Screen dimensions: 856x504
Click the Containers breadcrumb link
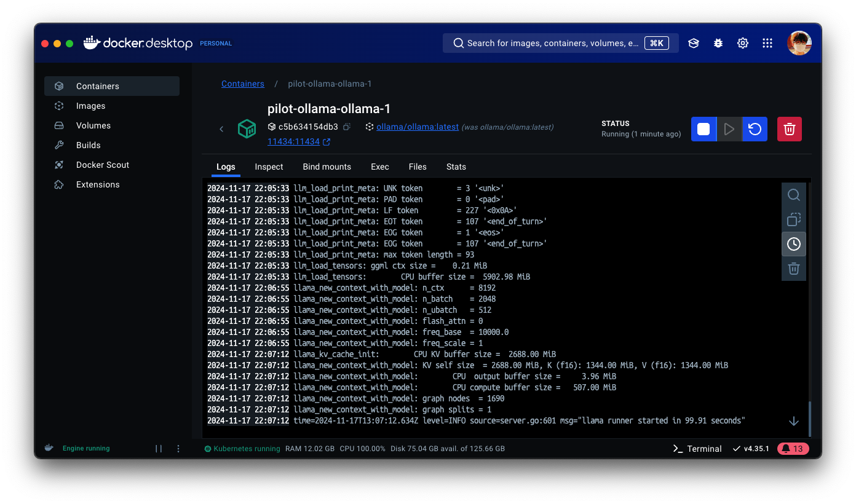pyautogui.click(x=243, y=84)
